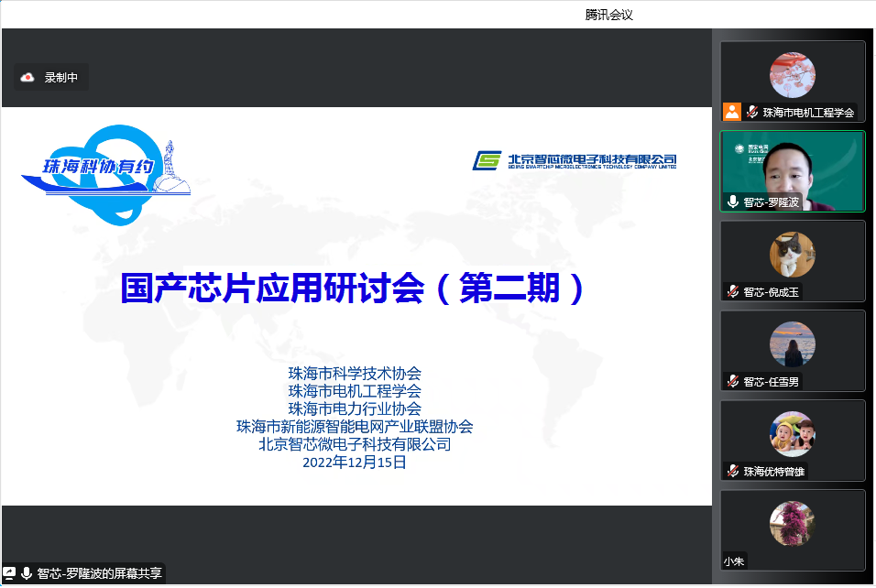Click the participant name 珠海优特曾雄

click(x=774, y=472)
